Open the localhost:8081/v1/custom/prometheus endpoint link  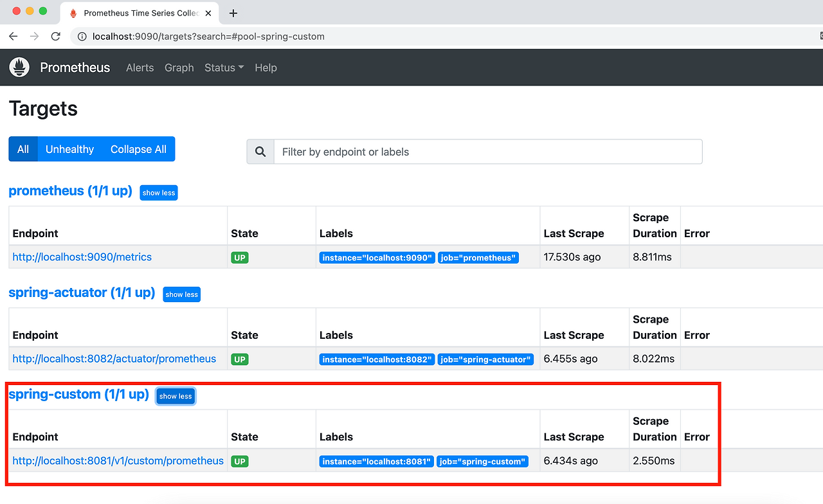tap(118, 461)
